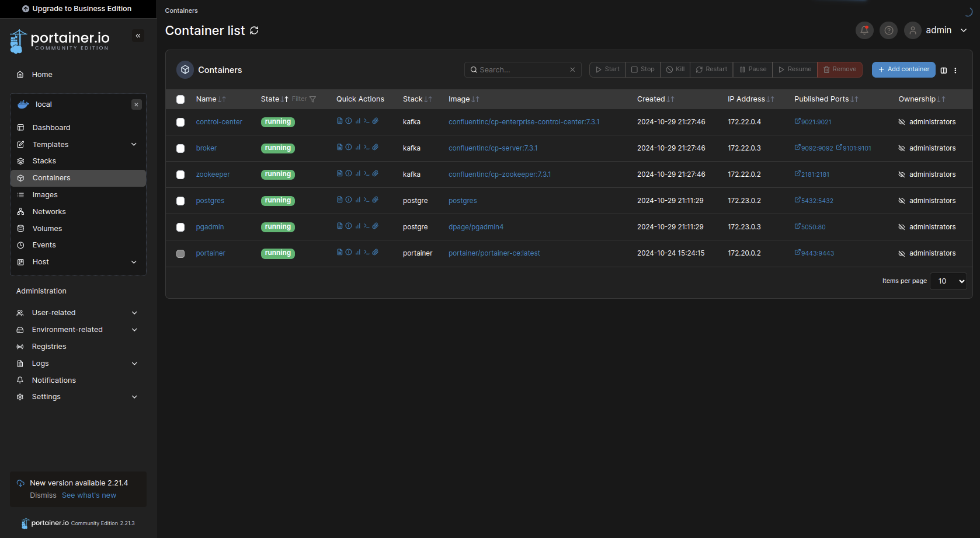This screenshot has height=538, width=980.
Task: Expand the Templates sidebar menu
Action: pos(78,144)
